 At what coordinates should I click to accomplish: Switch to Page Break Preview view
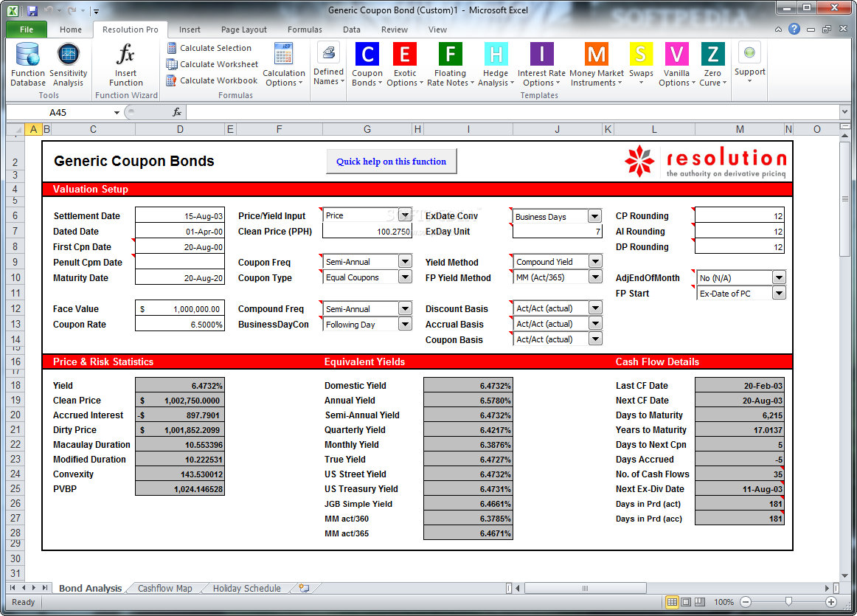pyautogui.click(x=700, y=602)
